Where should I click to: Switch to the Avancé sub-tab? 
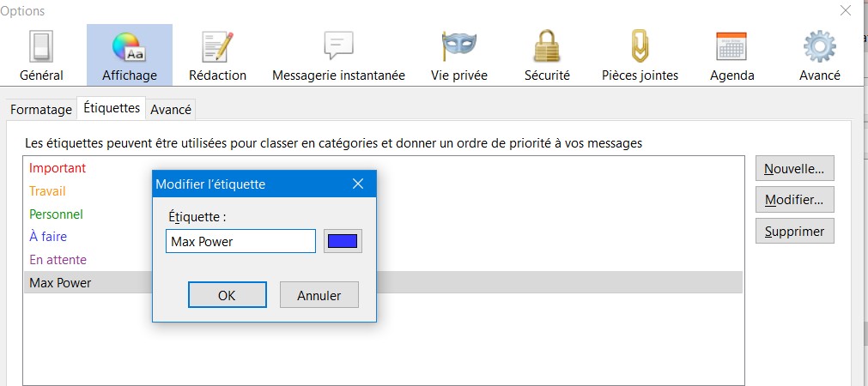(x=171, y=110)
